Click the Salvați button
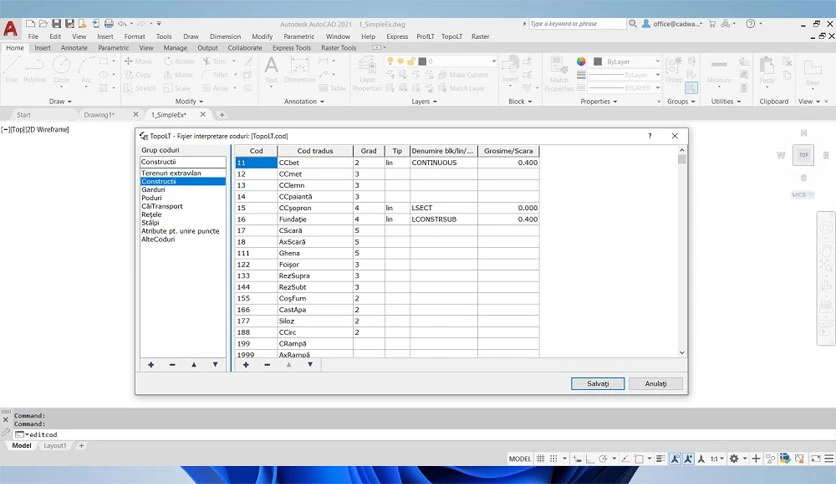836x484 pixels. [598, 383]
